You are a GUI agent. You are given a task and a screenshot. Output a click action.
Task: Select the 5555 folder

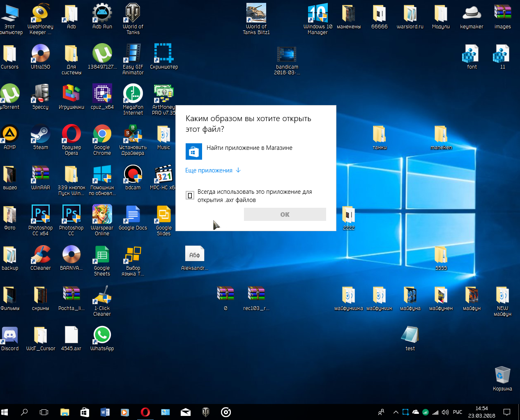coord(441,258)
